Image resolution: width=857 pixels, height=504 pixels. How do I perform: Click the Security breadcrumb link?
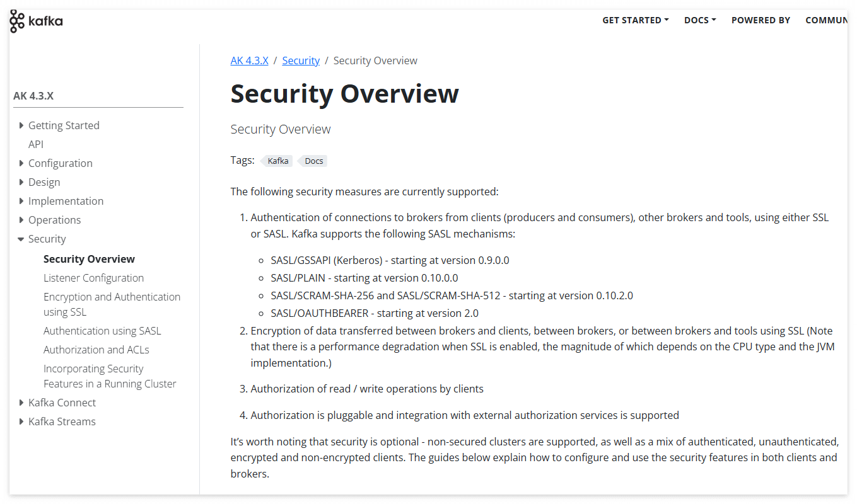tap(301, 60)
